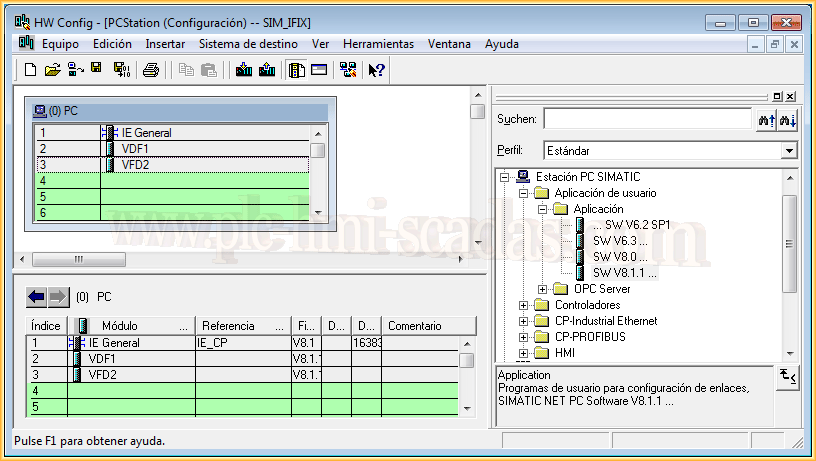Image resolution: width=816 pixels, height=461 pixels.
Task: Toggle the hardware catalog view button
Action: 296,70
